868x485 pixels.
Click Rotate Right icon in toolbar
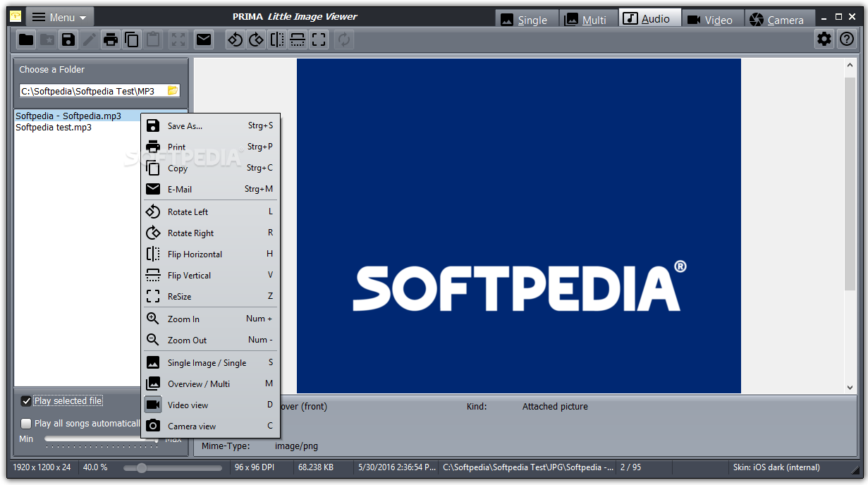(256, 39)
